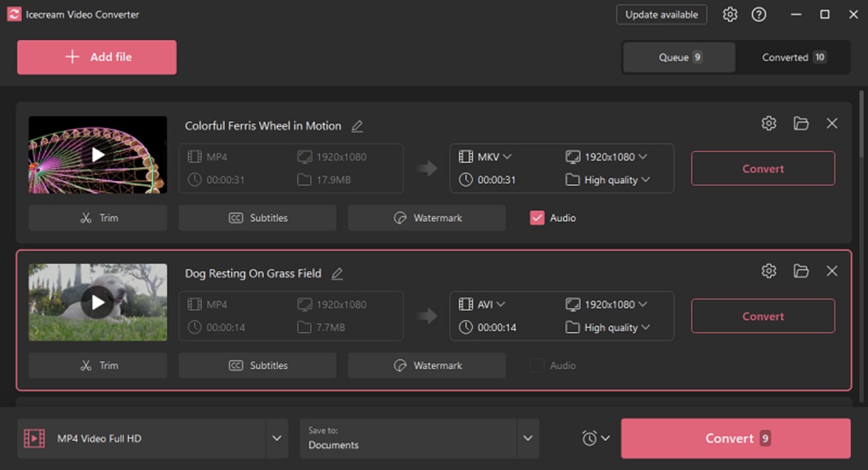Click the Update available button
This screenshot has height=470, width=868.
(x=661, y=15)
